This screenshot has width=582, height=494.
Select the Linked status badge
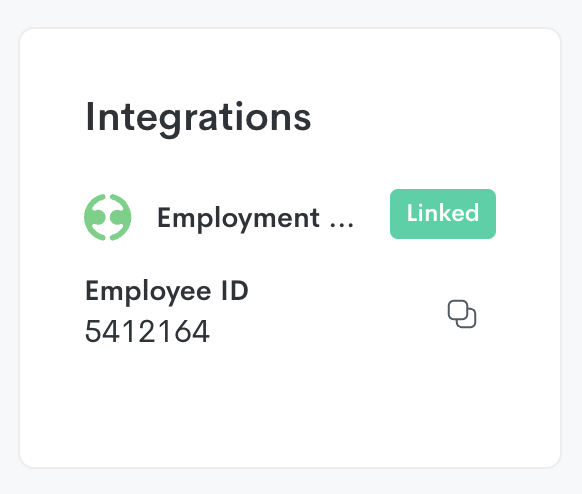point(443,214)
